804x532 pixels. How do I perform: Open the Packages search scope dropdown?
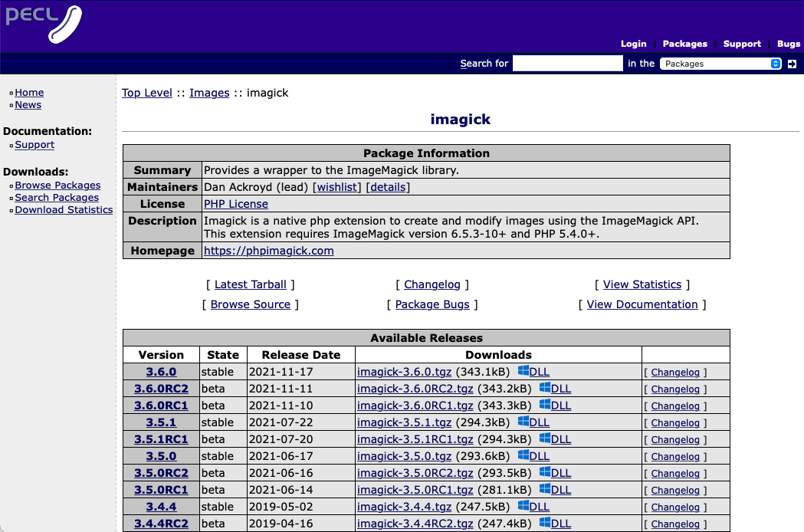720,64
